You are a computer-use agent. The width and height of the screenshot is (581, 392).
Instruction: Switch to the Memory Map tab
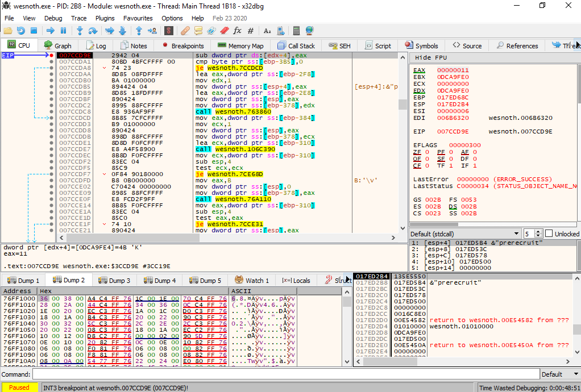coord(240,46)
